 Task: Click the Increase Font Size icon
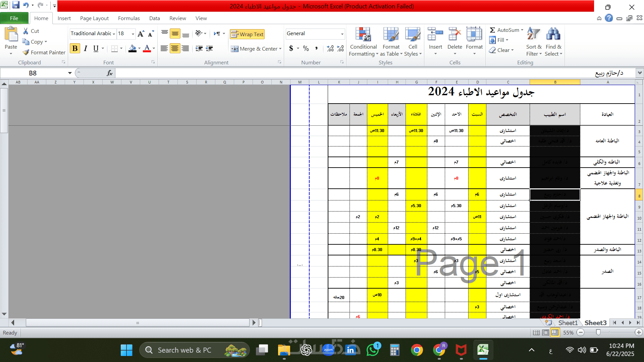pyautogui.click(x=141, y=34)
